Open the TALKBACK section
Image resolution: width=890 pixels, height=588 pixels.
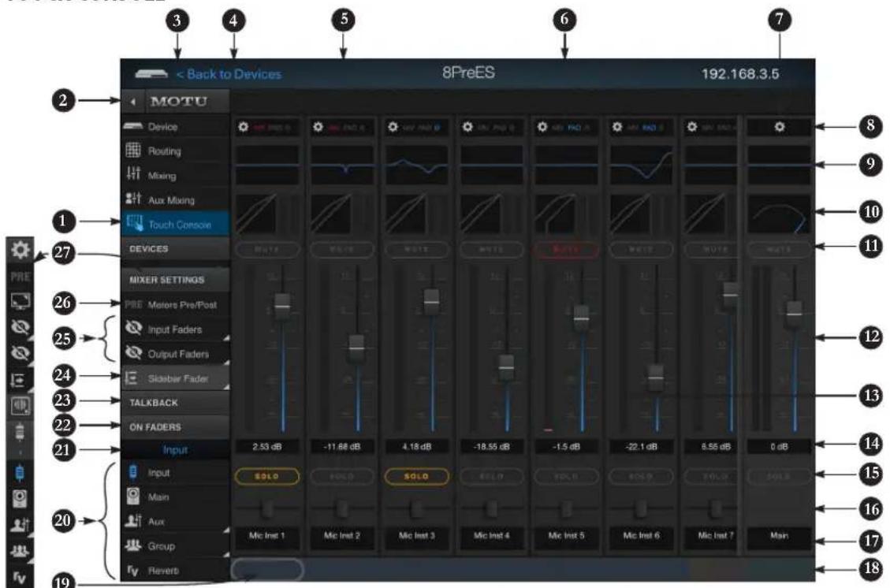pyautogui.click(x=175, y=403)
